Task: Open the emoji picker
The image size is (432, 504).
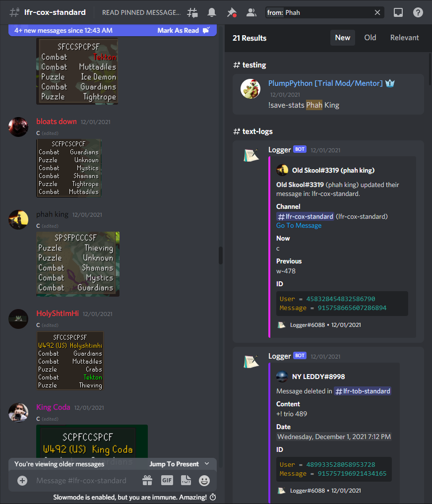Action: pyautogui.click(x=204, y=481)
